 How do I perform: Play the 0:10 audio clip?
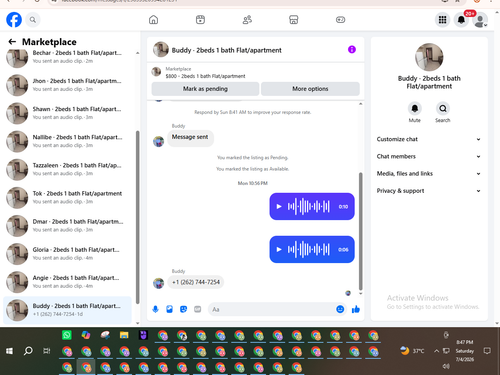(x=279, y=207)
